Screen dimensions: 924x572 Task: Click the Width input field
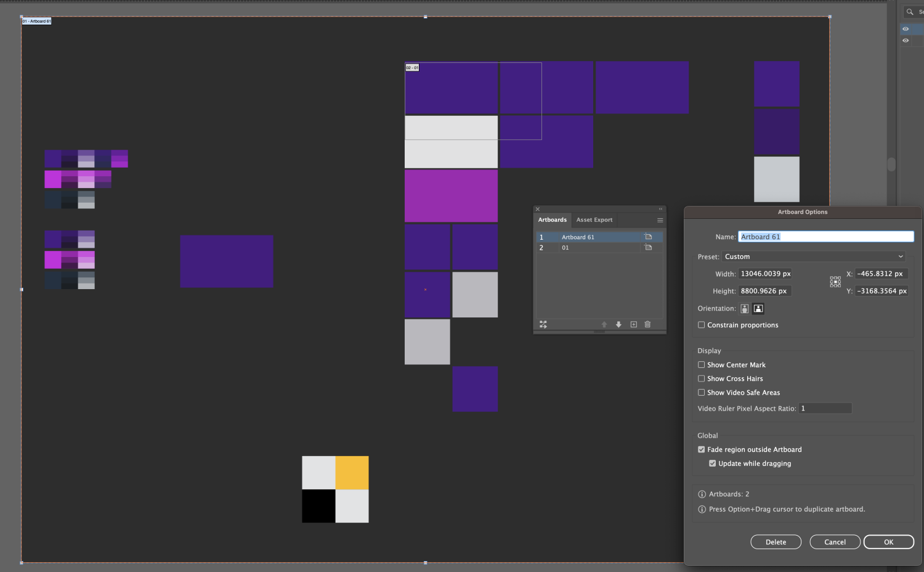coord(765,274)
